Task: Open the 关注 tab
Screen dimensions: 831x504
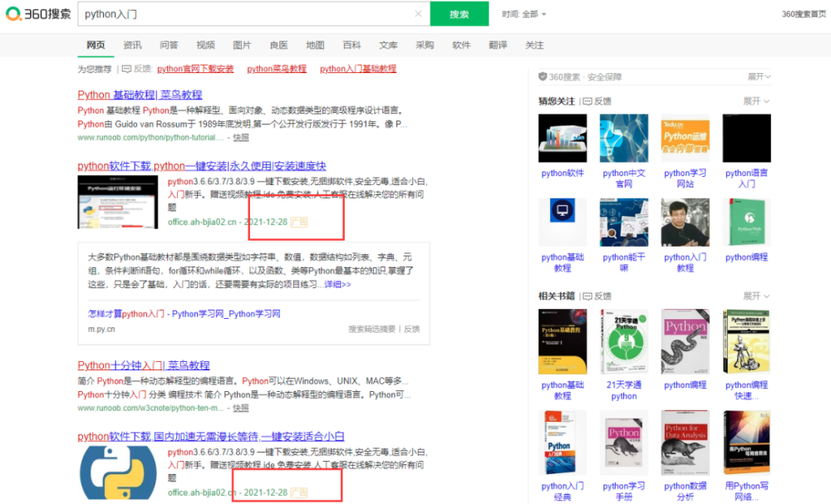Action: (x=534, y=46)
